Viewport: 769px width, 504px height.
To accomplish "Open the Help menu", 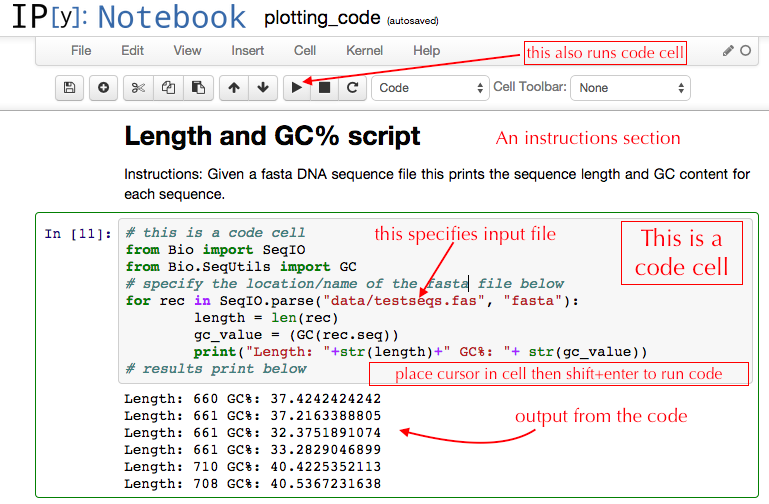I will point(426,50).
